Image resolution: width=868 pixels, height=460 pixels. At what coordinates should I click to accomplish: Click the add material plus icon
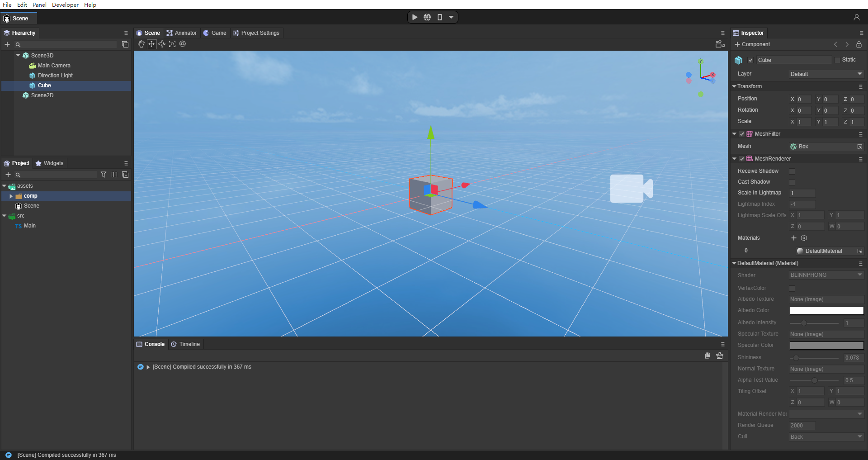(x=794, y=238)
